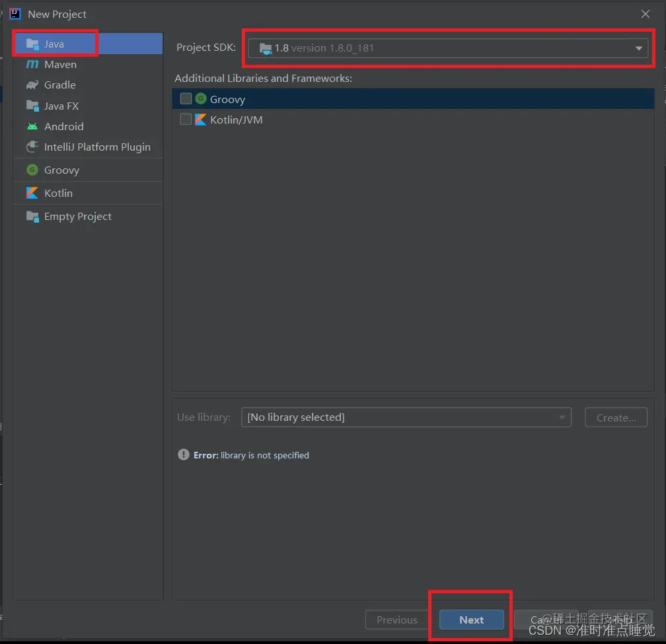Open the Use library dropdown
The height and width of the screenshot is (644, 666).
[406, 417]
